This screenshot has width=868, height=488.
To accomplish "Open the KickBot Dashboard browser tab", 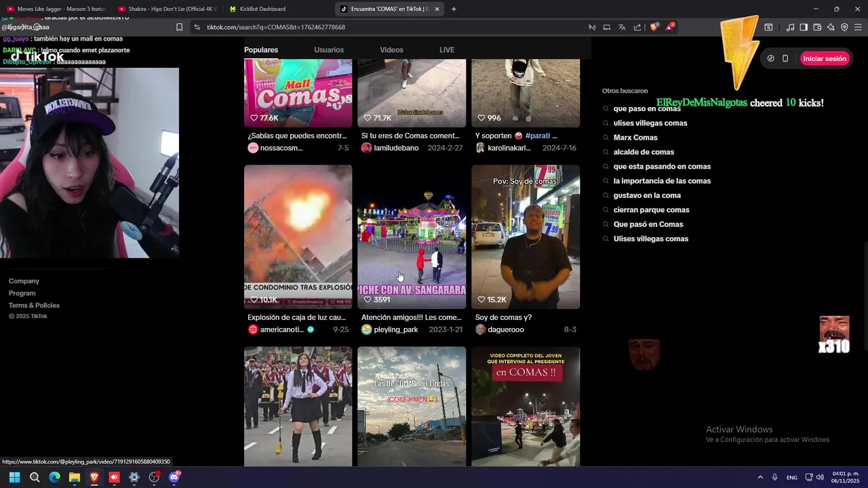I will [278, 9].
